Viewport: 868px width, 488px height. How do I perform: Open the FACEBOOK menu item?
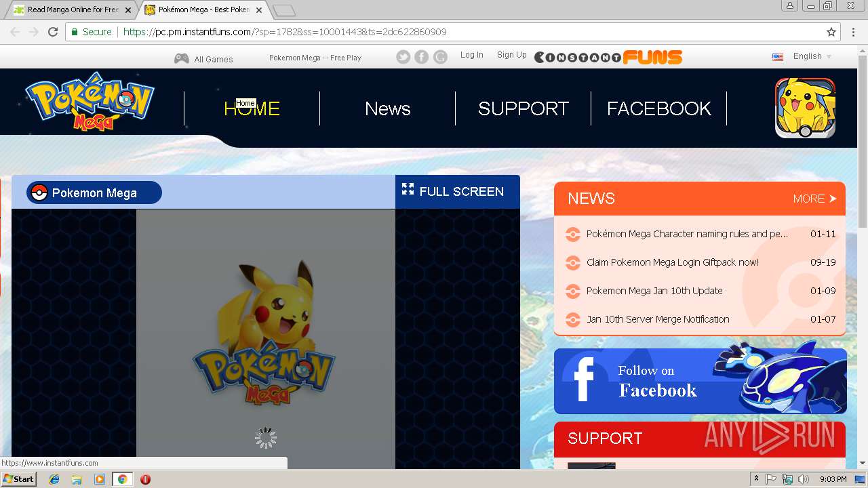pos(659,108)
